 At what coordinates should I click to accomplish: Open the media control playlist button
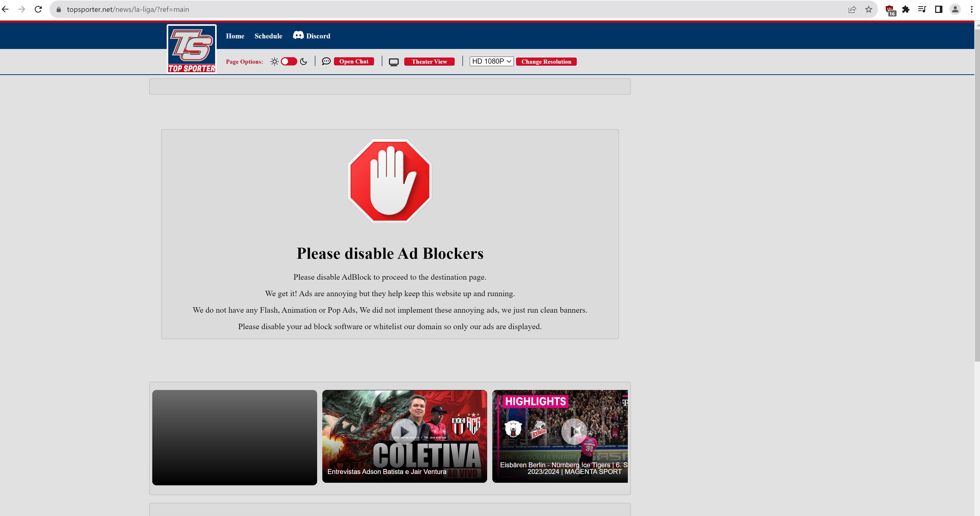(x=922, y=10)
